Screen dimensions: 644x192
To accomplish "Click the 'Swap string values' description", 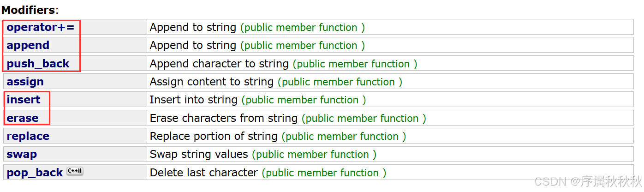I will tap(199, 154).
